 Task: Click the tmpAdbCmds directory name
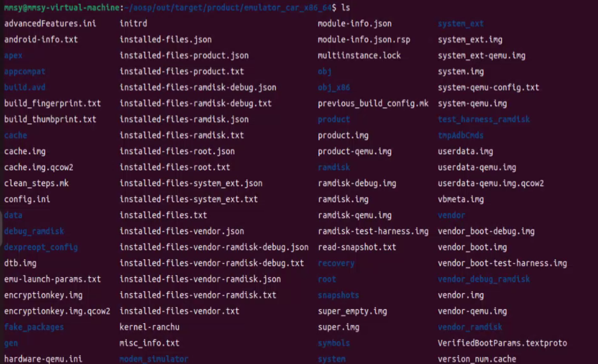[x=460, y=135]
